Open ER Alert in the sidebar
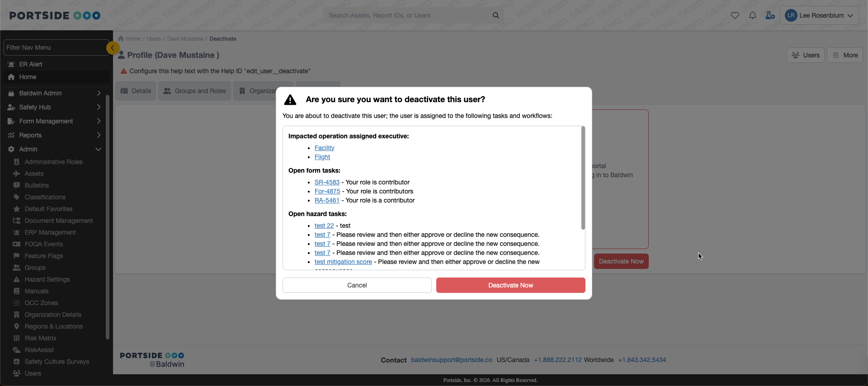 tap(31, 64)
